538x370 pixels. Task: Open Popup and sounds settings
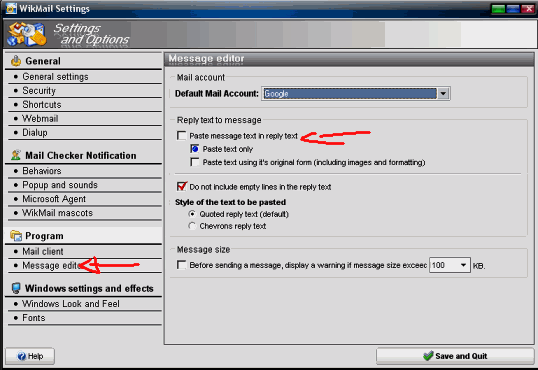click(x=60, y=185)
